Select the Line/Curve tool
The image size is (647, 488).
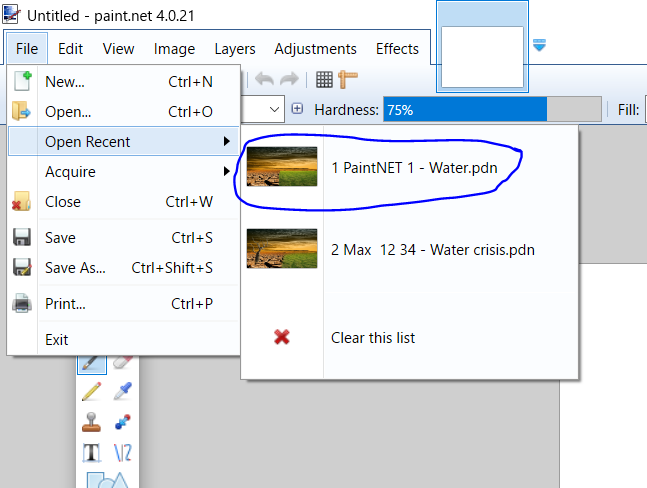(122, 453)
